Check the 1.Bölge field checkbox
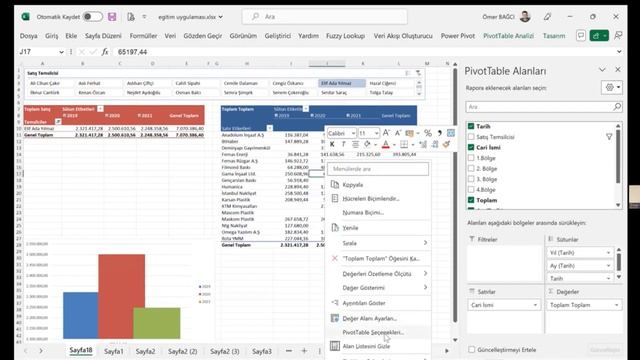 point(471,158)
